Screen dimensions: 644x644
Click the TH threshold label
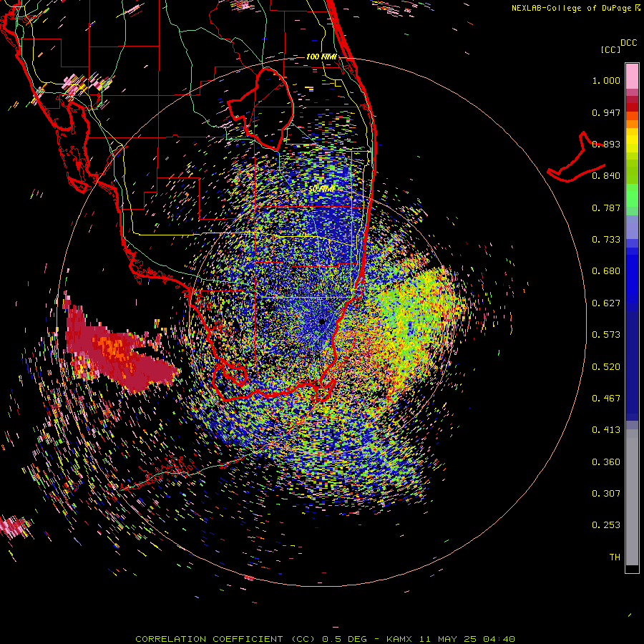coord(615,557)
